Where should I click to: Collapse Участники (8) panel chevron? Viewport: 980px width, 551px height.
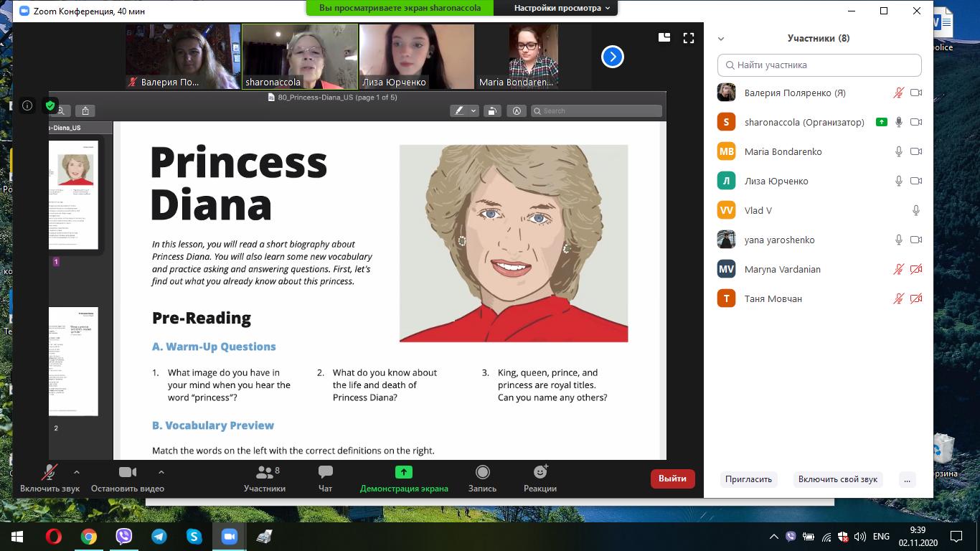721,39
